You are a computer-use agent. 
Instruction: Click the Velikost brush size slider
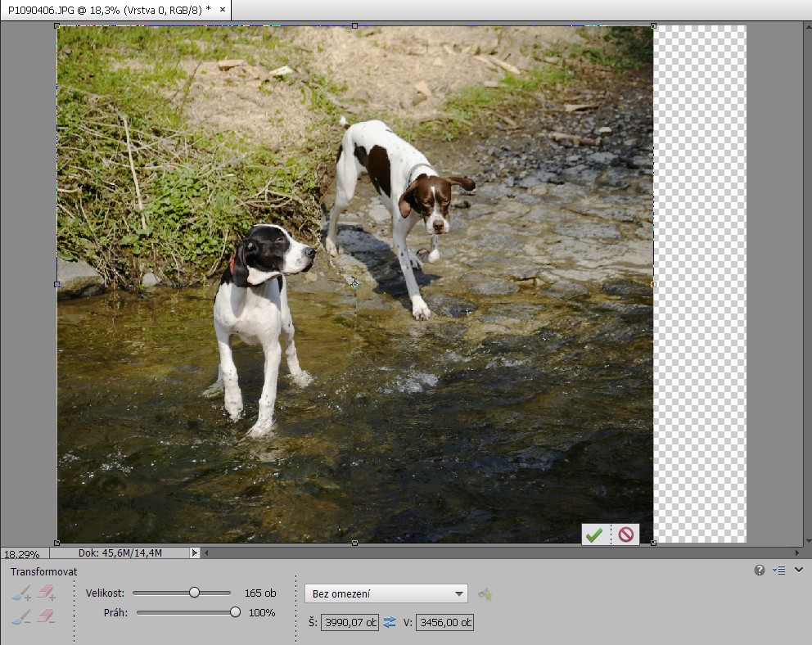[194, 593]
